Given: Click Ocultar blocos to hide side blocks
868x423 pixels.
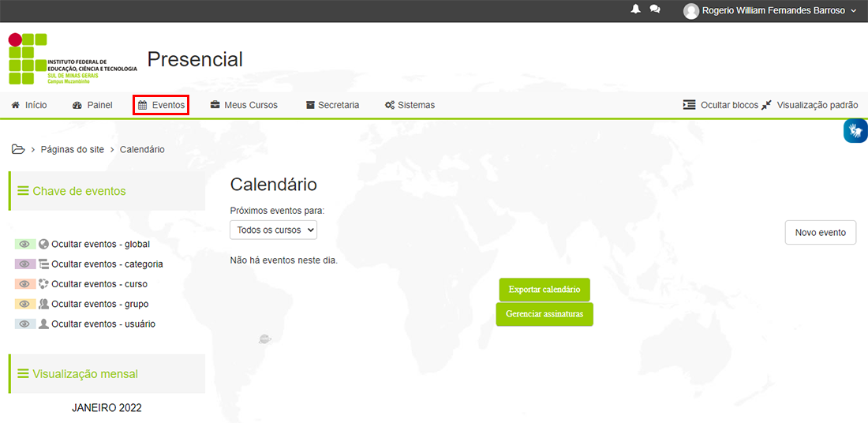Looking at the screenshot, I should [720, 105].
